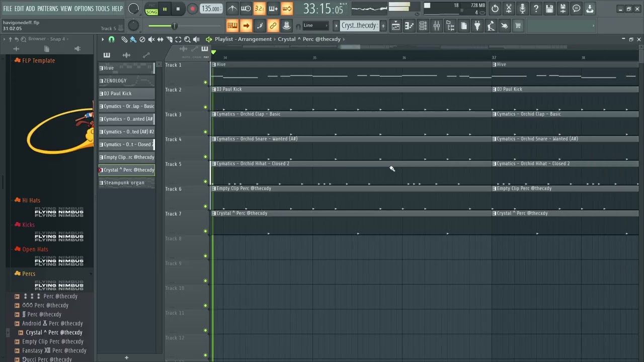Viewport: 644px width, 362px height.
Task: Mute Track 3 via its green light
Action: [x=205, y=132]
